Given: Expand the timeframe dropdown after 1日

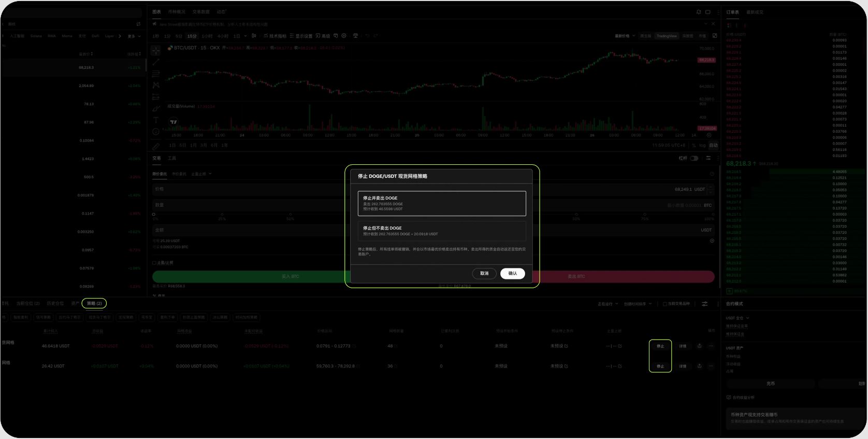Looking at the screenshot, I should (x=245, y=36).
